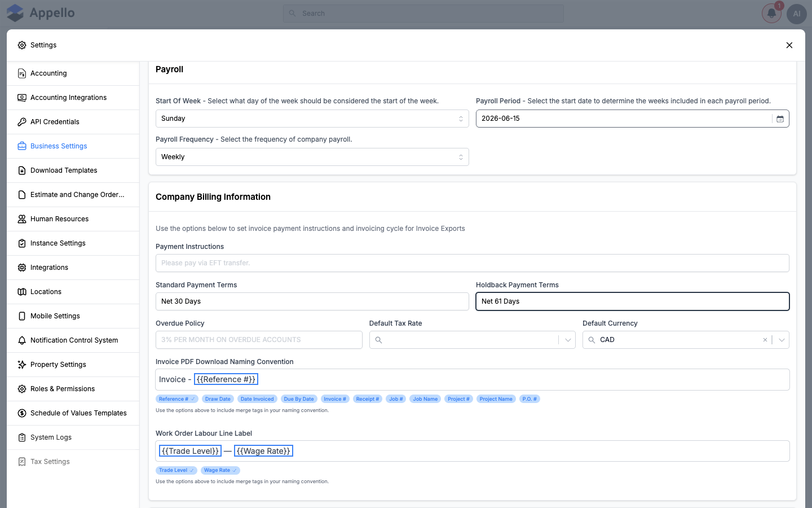Open the Payroll Frequency dropdown
This screenshot has height=508, width=812.
(312, 157)
